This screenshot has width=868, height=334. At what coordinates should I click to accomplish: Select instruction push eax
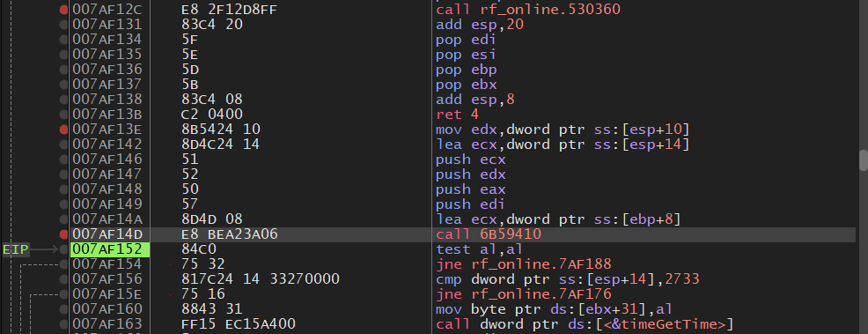471,189
